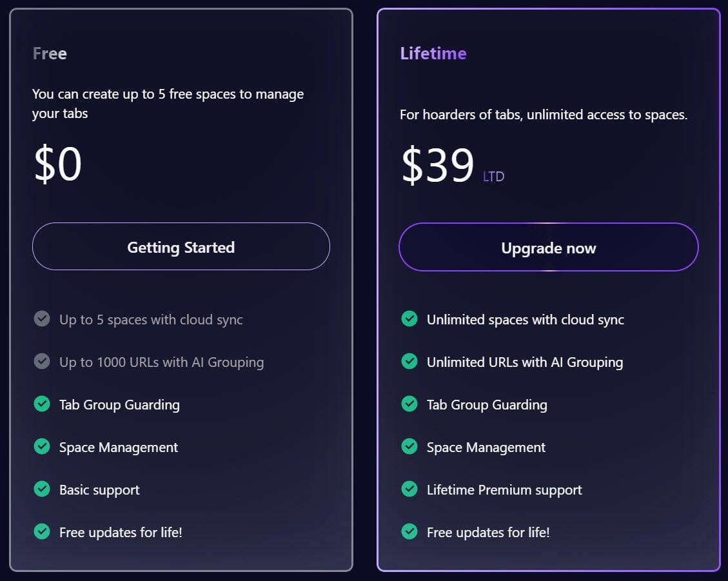Select the Lifetime plan heading
This screenshot has width=728, height=581.
pyautogui.click(x=433, y=54)
